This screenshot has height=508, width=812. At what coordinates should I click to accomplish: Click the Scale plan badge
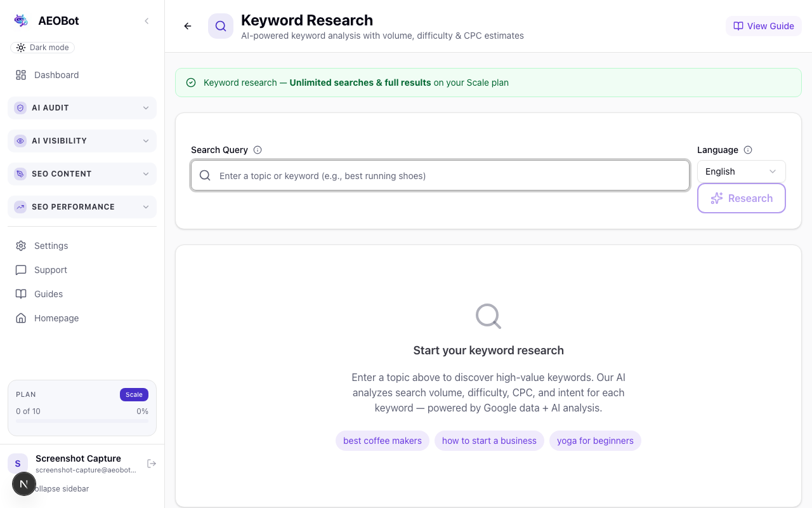[x=134, y=394]
